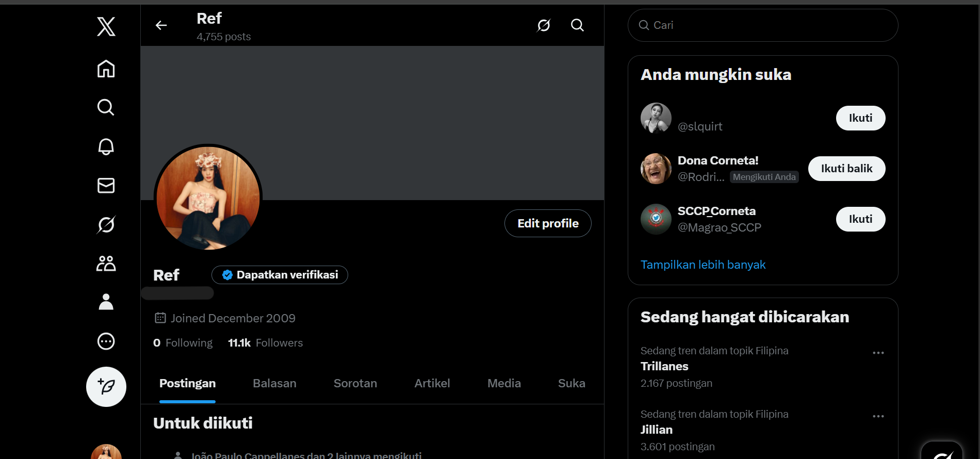
Task: Open Profile person icon in sidebar
Action: coord(106,302)
